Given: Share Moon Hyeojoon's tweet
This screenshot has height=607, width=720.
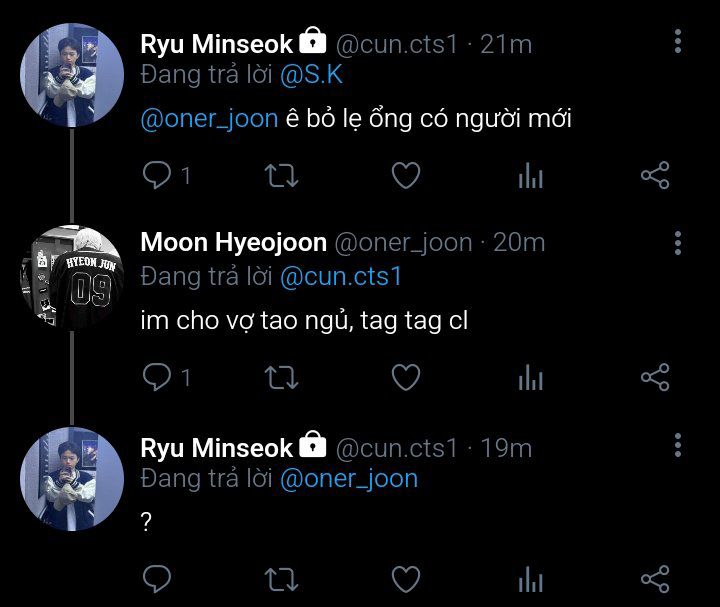Looking at the screenshot, I should [654, 377].
